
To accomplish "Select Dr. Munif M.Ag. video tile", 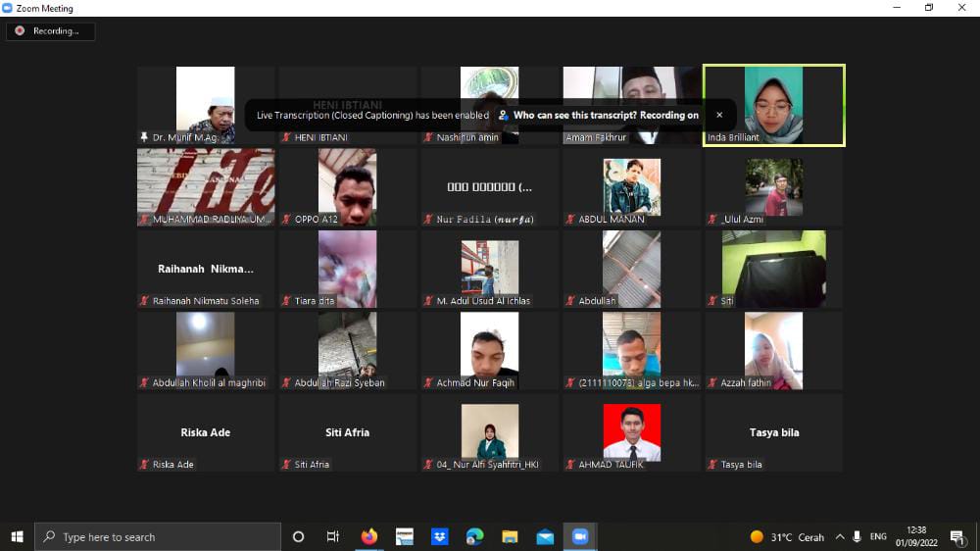I will point(206,105).
